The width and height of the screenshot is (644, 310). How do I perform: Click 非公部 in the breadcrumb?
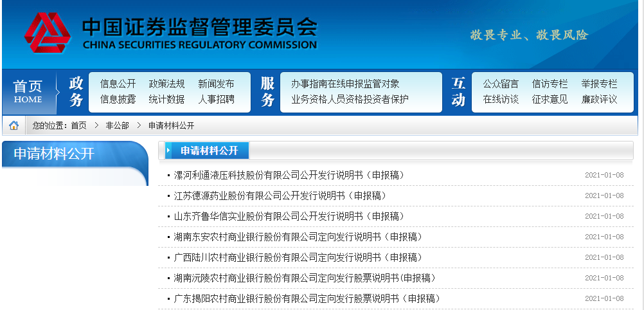click(x=117, y=126)
